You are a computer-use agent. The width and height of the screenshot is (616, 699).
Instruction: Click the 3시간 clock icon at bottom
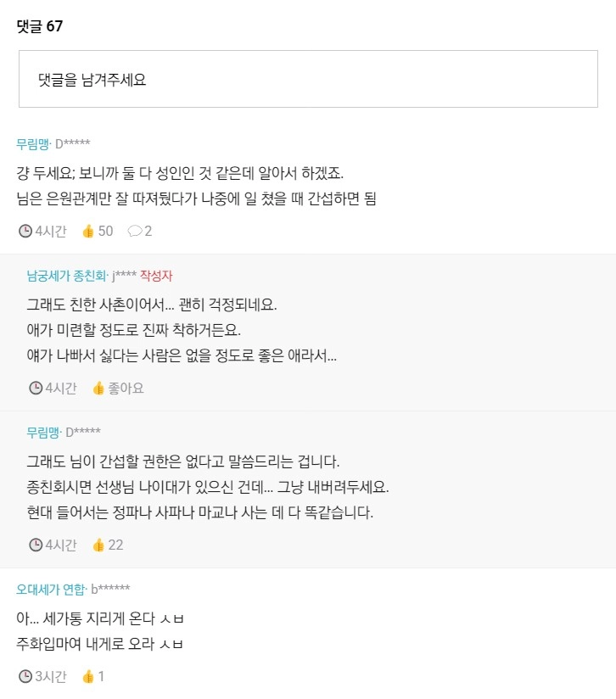click(25, 676)
